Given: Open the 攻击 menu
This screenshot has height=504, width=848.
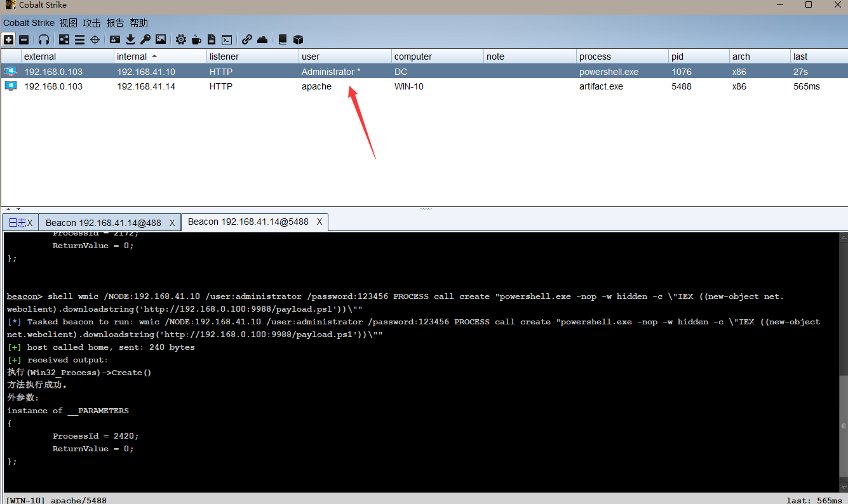Looking at the screenshot, I should (x=91, y=23).
